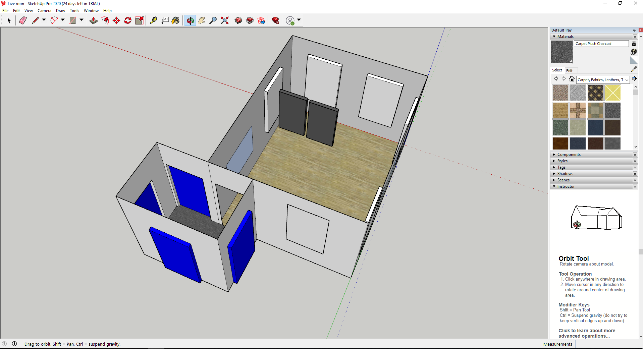Open the material library collection dropdown
The width and height of the screenshot is (644, 349).
627,80
